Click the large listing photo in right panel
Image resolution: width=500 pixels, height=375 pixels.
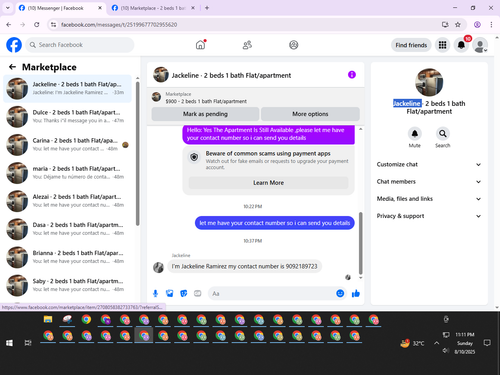[429, 82]
